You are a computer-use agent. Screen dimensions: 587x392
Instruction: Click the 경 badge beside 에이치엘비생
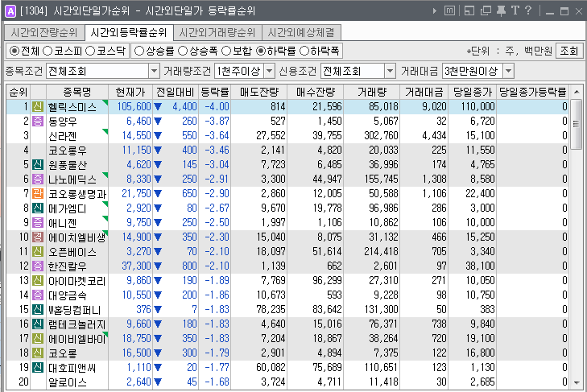37,237
